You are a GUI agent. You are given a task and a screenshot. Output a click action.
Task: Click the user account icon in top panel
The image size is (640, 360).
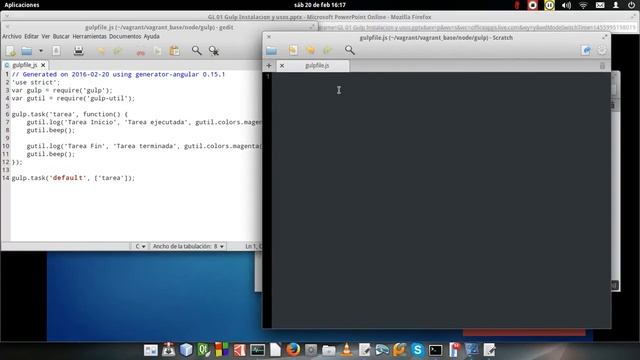(x=616, y=5)
